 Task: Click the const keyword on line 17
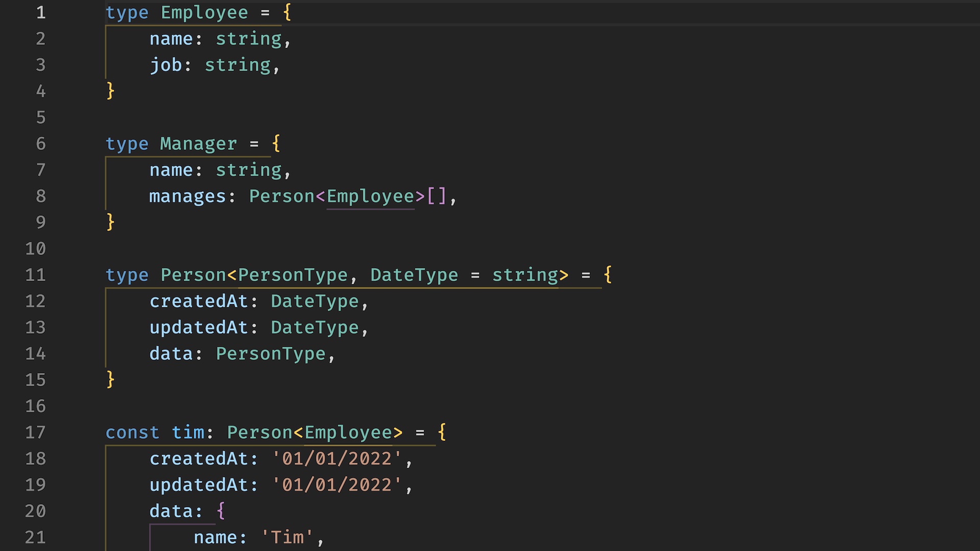pos(132,432)
